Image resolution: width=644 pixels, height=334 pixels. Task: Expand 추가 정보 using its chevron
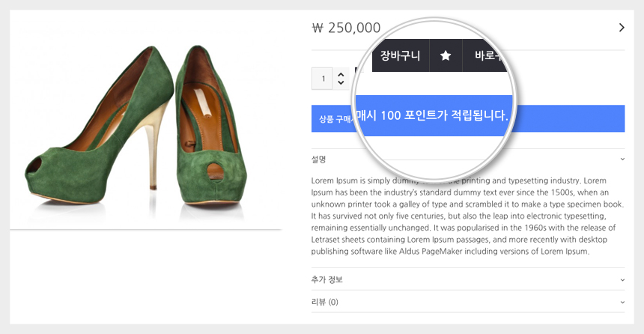pyautogui.click(x=622, y=280)
